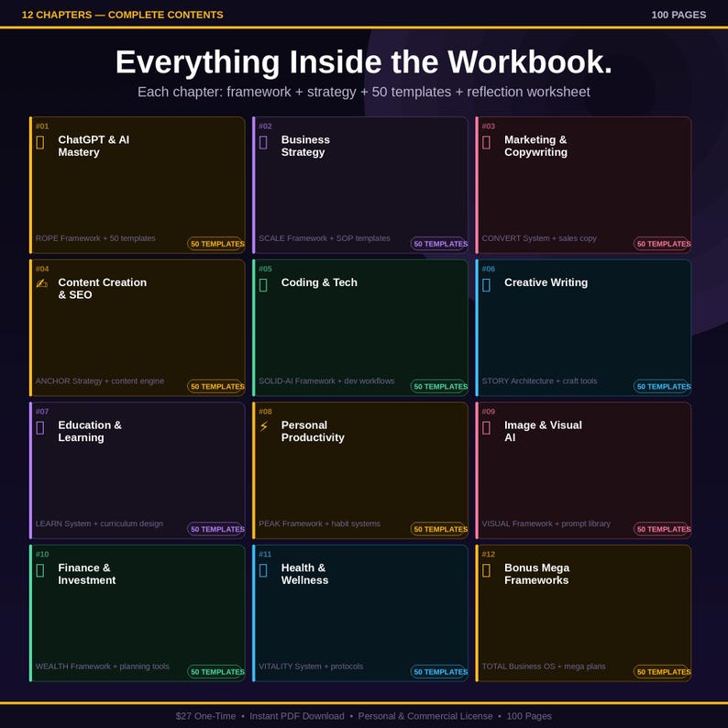Click 'CONVERT System + sales copy' text
This screenshot has width=728, height=728.
539,238
